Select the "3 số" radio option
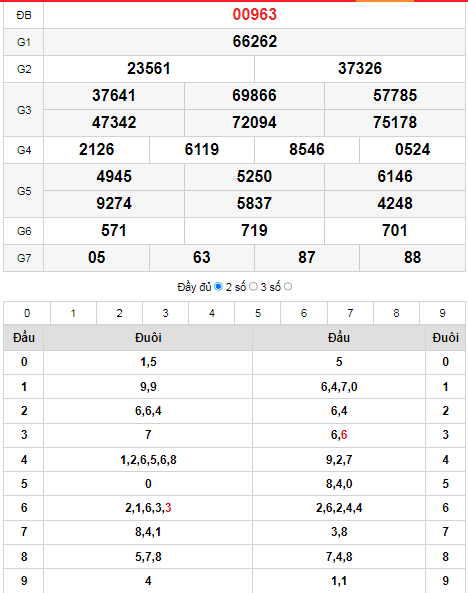The height and width of the screenshot is (593, 468). (288, 287)
